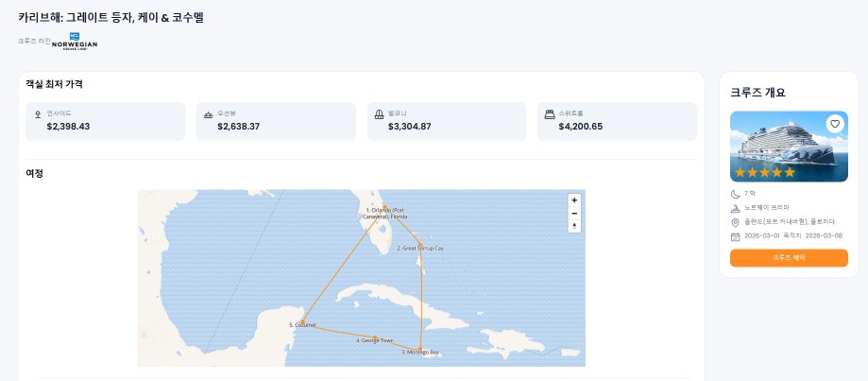This screenshot has height=381, width=868.
Task: Zoom out on the itinerary map
Action: point(574,214)
